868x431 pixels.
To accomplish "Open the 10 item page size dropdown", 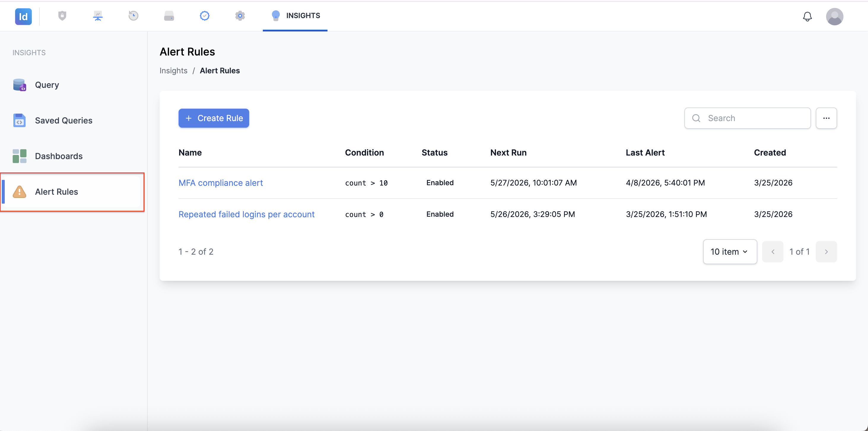I will [730, 252].
